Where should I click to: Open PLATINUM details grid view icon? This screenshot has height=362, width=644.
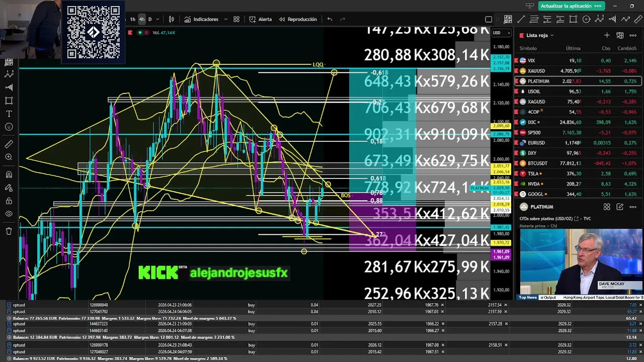tap(607, 207)
